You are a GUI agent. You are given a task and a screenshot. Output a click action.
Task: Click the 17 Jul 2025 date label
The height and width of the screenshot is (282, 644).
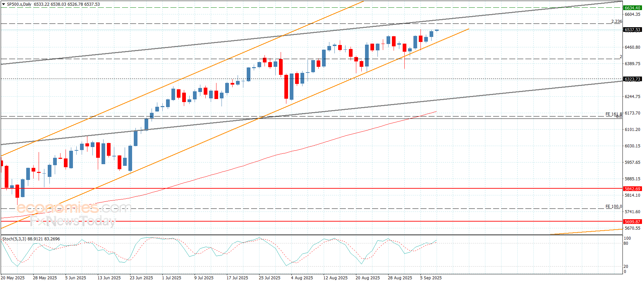click(237, 278)
